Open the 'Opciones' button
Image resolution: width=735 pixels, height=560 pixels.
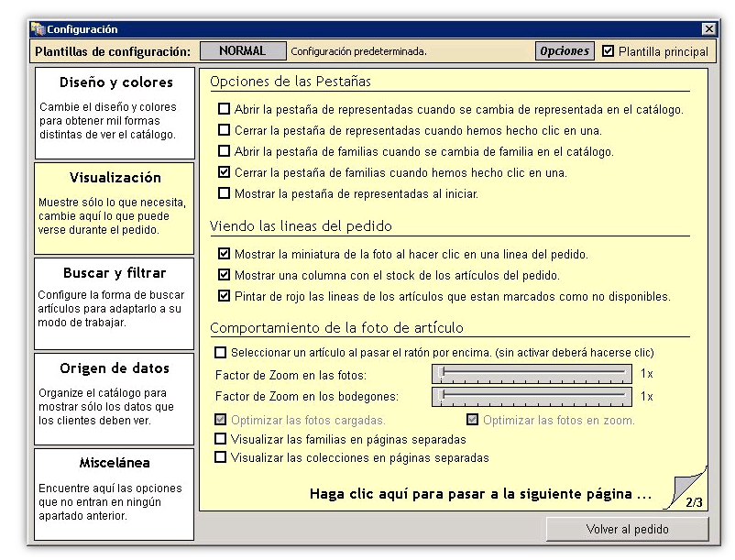tap(565, 50)
